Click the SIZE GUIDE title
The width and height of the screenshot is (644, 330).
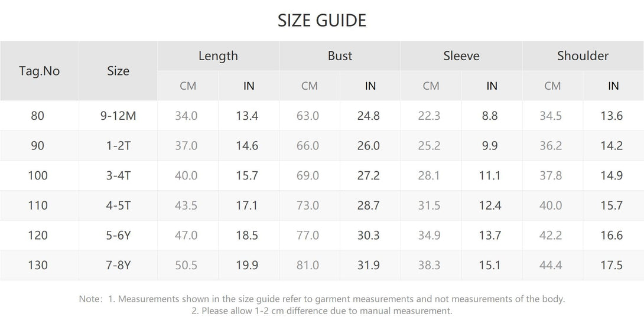322,21
